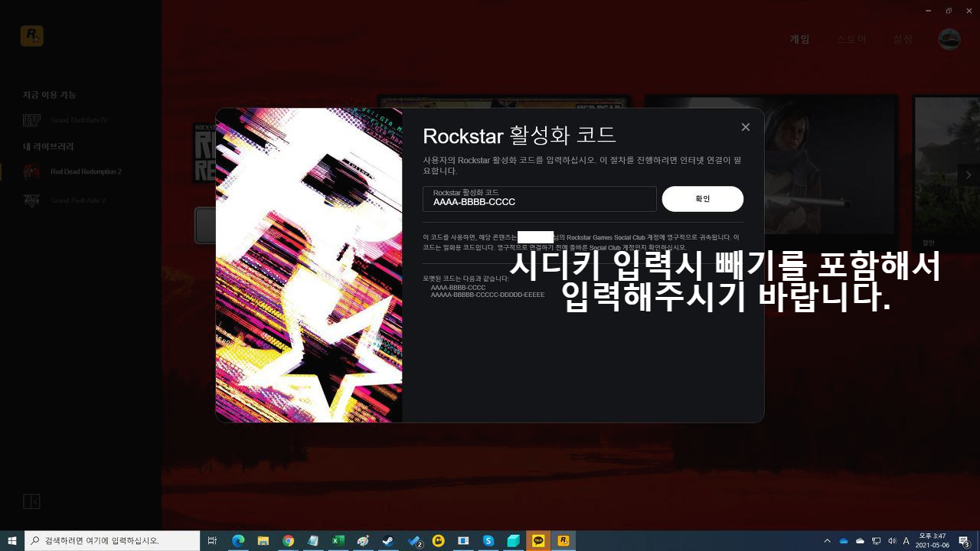Launch Microsoft Edge from the taskbar
The image size is (980, 551).
pyautogui.click(x=238, y=540)
